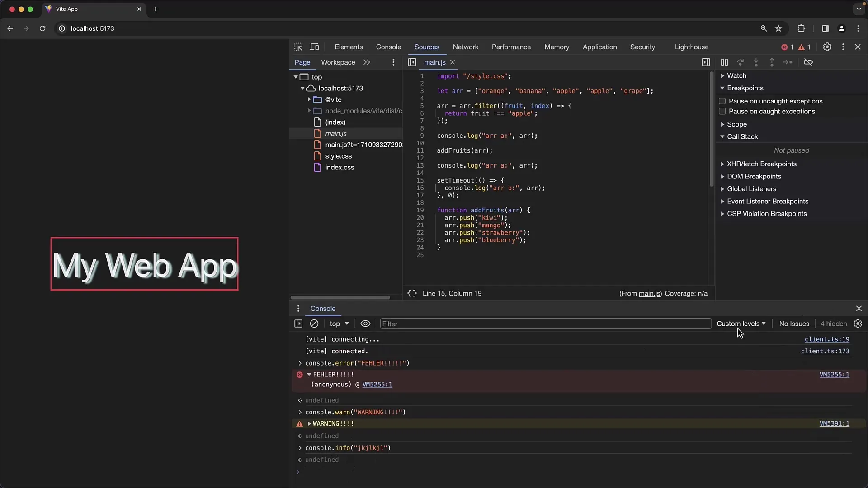
Task: Toggle the eye filter icon in Console
Action: tap(365, 324)
